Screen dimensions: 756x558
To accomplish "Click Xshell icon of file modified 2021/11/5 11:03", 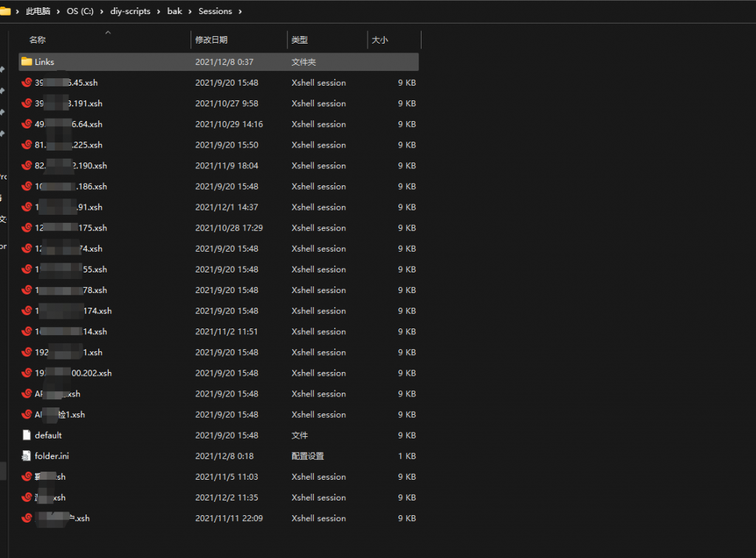I will (27, 476).
